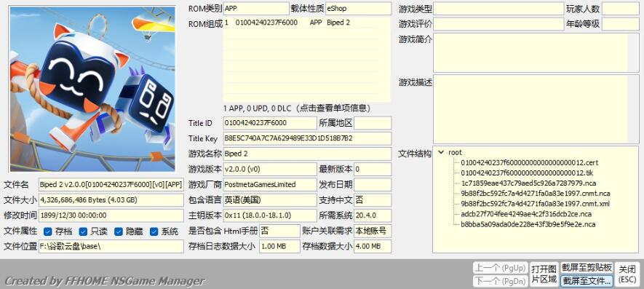Click the root label in 文件结构 tree
Screen dimensions: 644x289
(x=455, y=152)
